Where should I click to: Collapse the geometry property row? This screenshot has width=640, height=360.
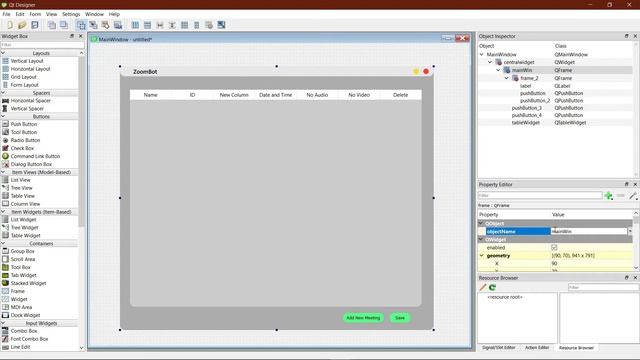[482, 256]
